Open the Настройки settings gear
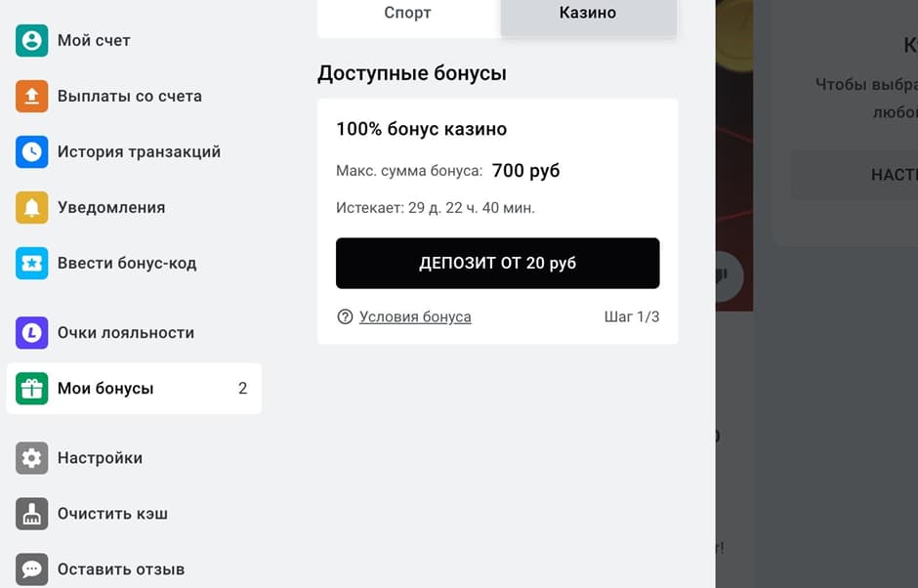Screen dimensions: 918x588 click(30, 457)
